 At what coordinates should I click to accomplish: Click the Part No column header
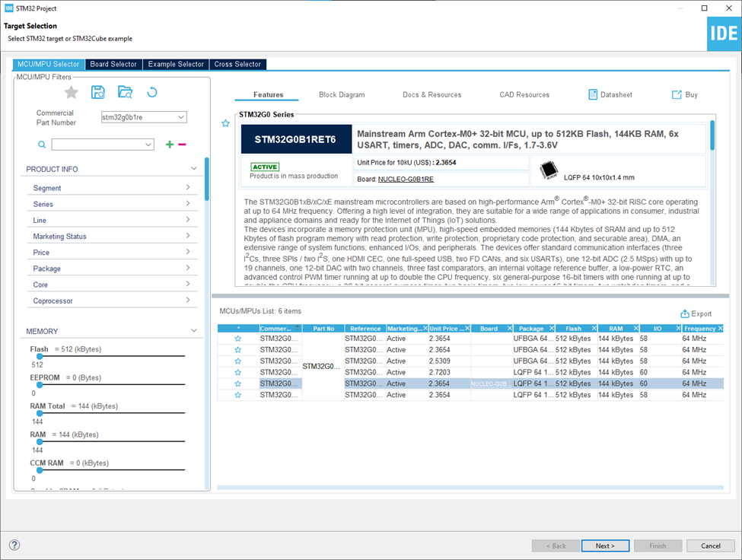(323, 328)
